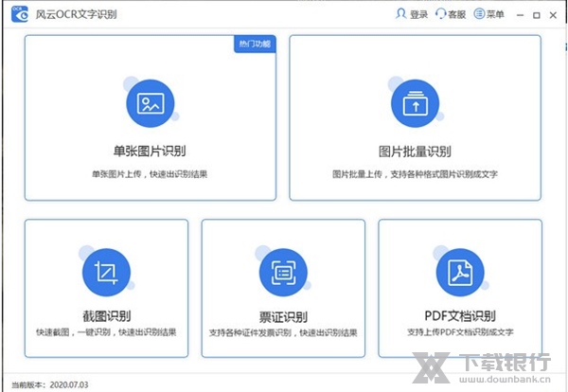This screenshot has width=568, height=392.
Task: Open the 截图识别 heading
Action: [106, 316]
